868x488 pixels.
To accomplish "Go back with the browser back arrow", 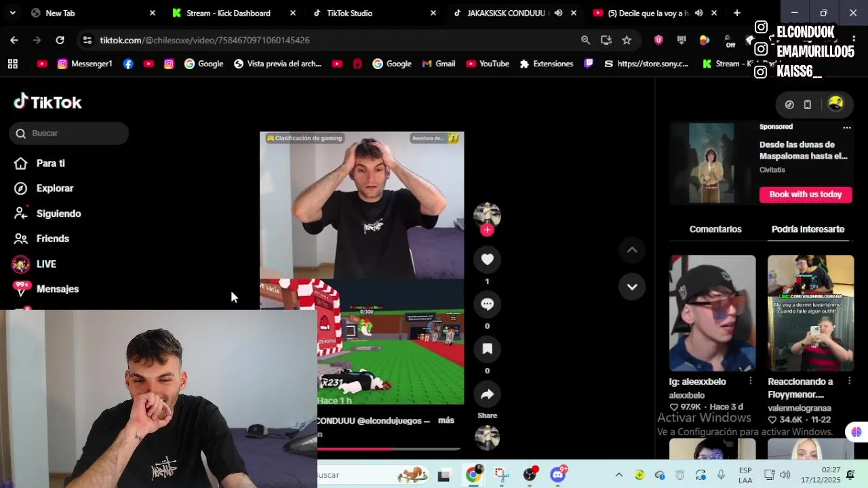I will coord(14,40).
